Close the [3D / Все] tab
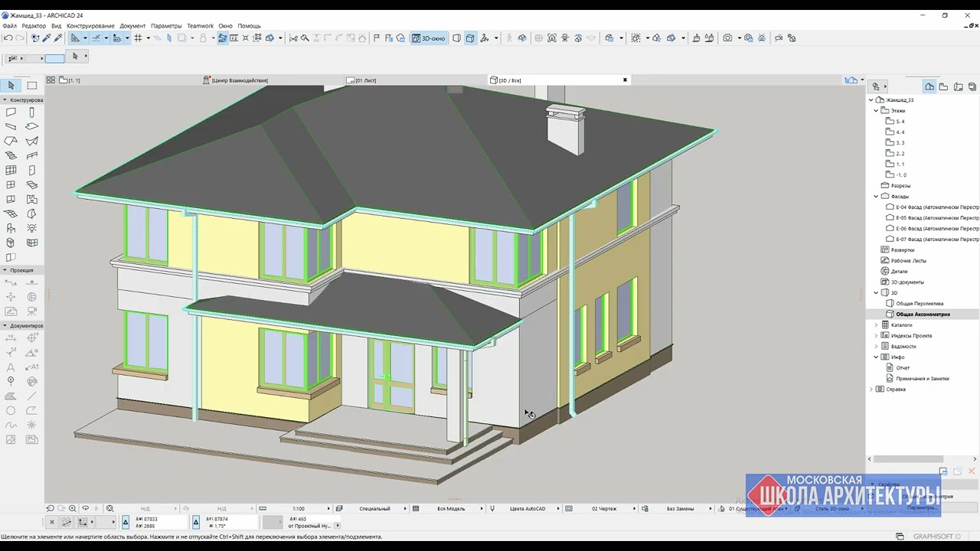 click(x=625, y=80)
